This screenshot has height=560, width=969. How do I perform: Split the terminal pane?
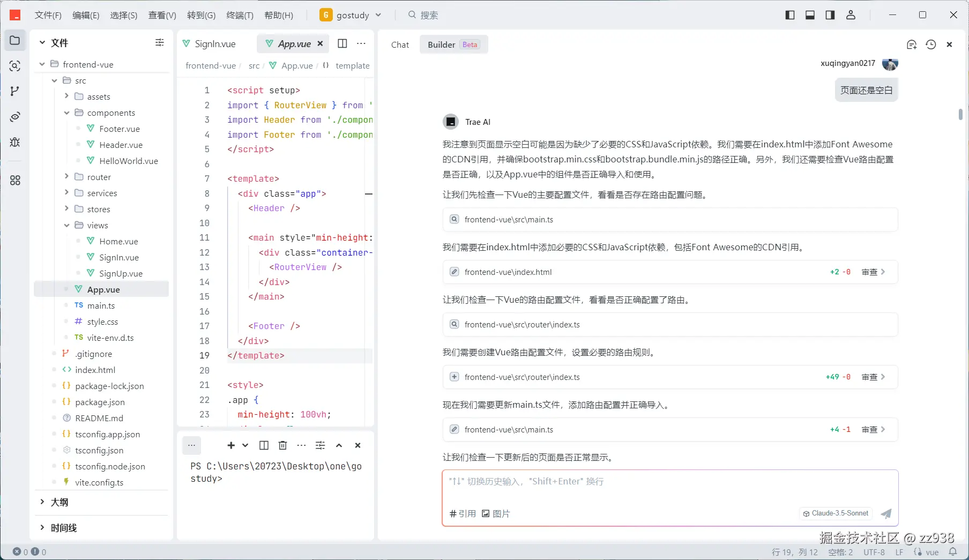(x=264, y=445)
